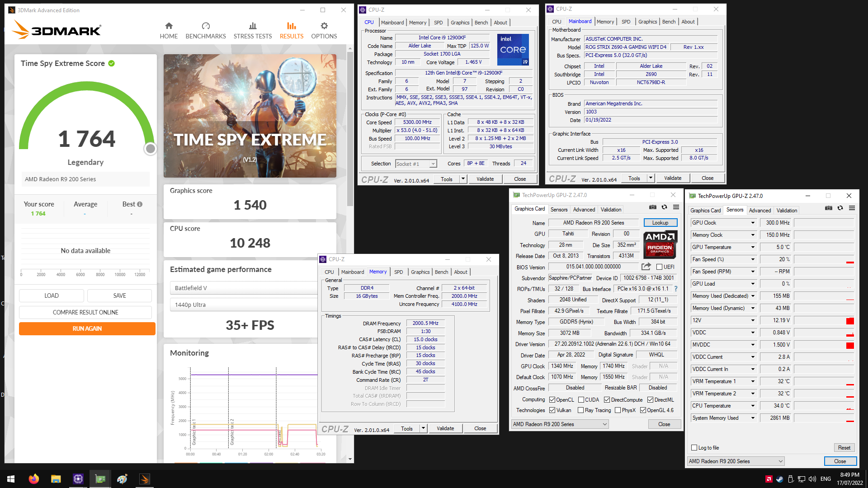
Task: Open Validation tab in GPU-Z Sensors window
Action: 787,211
